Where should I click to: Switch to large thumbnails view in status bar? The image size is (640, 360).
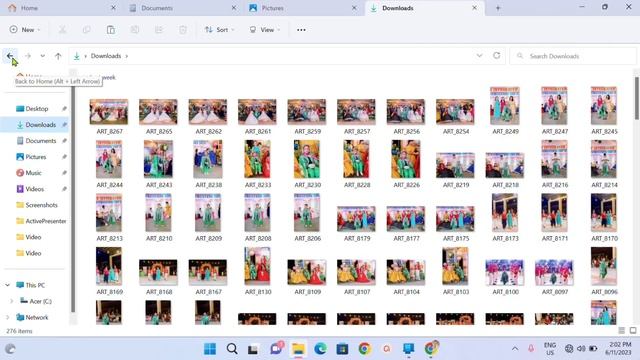[633, 331]
